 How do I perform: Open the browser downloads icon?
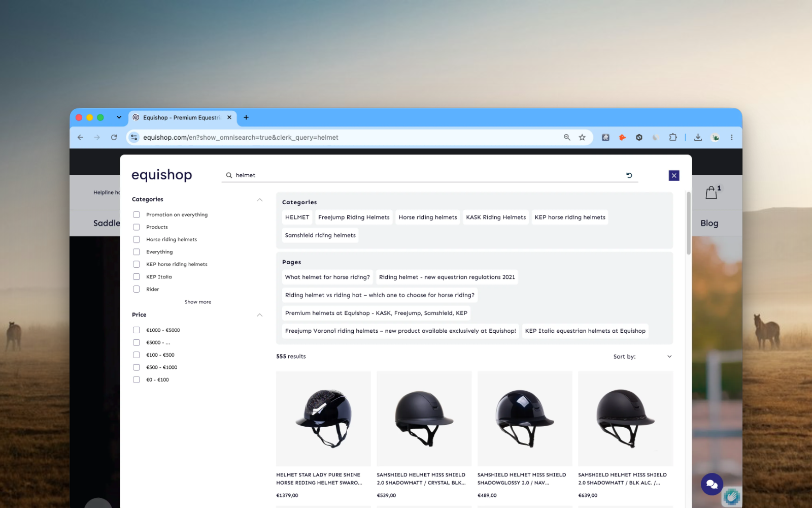pos(698,137)
